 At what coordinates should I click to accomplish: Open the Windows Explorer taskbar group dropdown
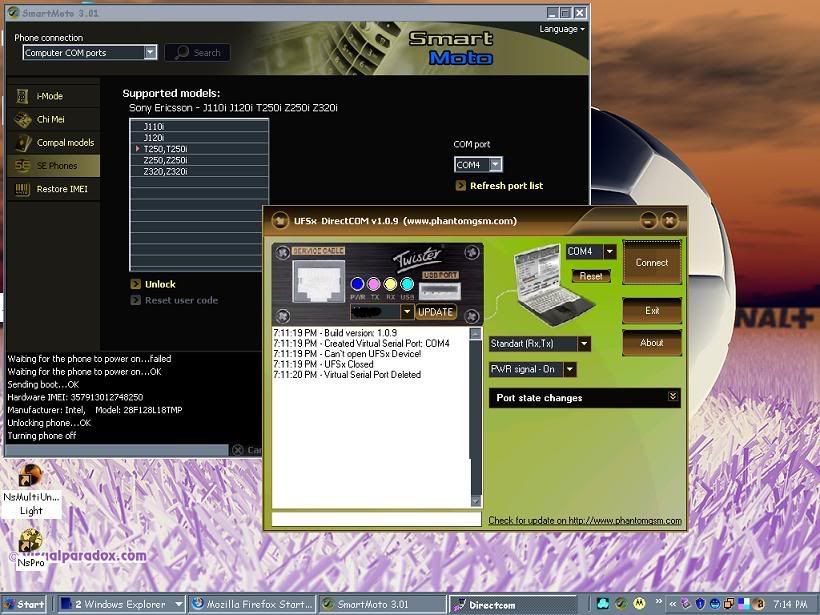coord(178,604)
